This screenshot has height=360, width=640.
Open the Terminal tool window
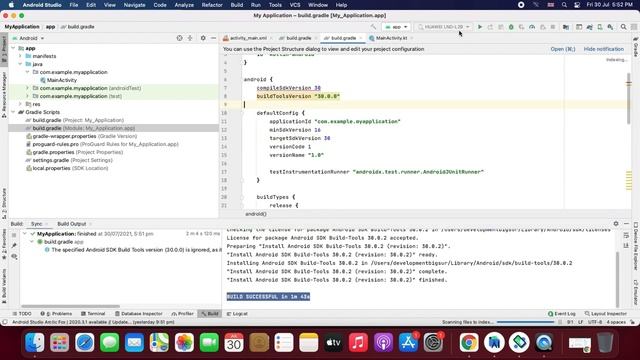[x=93, y=313]
